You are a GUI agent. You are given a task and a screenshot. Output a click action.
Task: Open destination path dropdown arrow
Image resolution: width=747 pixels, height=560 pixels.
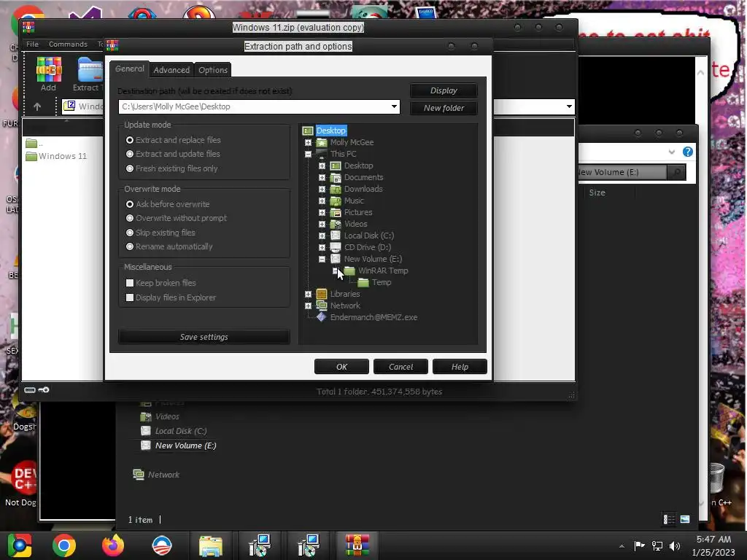(x=394, y=106)
